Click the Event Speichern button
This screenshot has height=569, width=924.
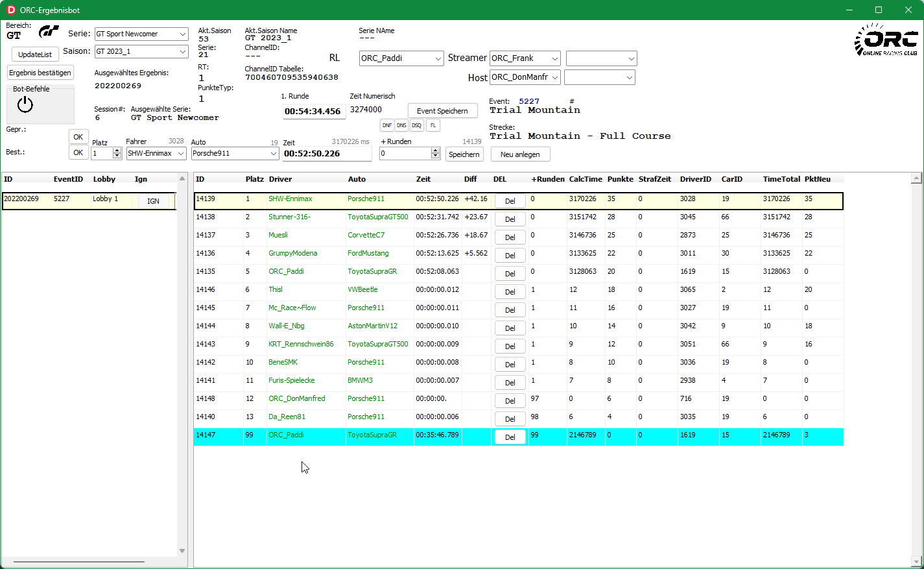coord(442,111)
